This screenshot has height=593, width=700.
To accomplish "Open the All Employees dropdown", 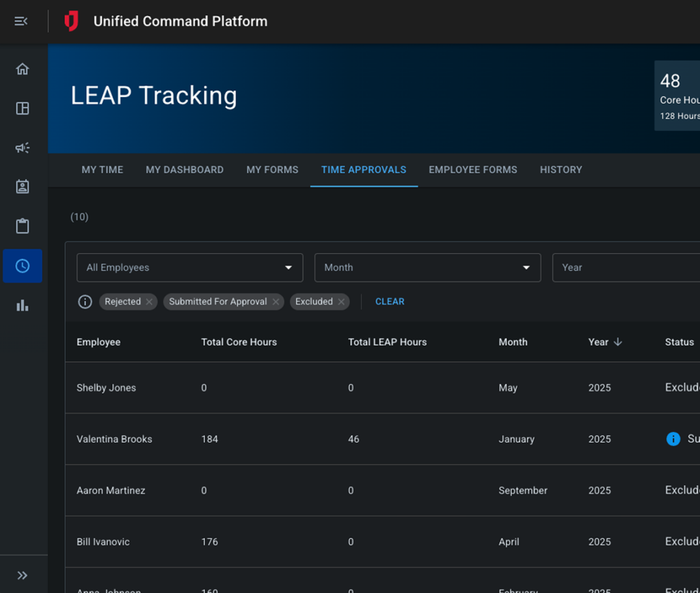I will click(190, 268).
